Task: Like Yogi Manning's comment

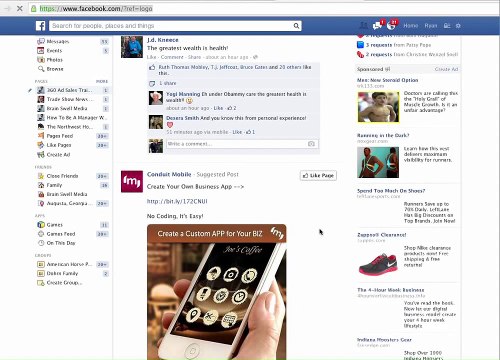Action: pyautogui.click(x=218, y=108)
